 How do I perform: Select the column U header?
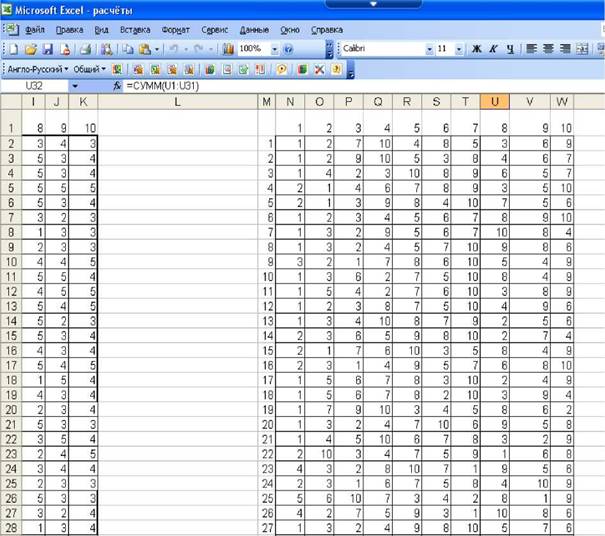coord(495,102)
